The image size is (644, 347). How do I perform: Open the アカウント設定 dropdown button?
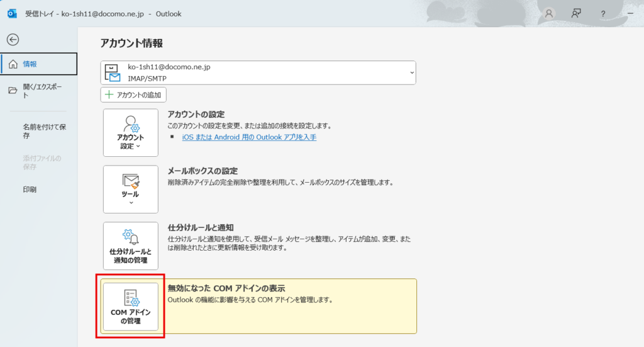pos(130,133)
